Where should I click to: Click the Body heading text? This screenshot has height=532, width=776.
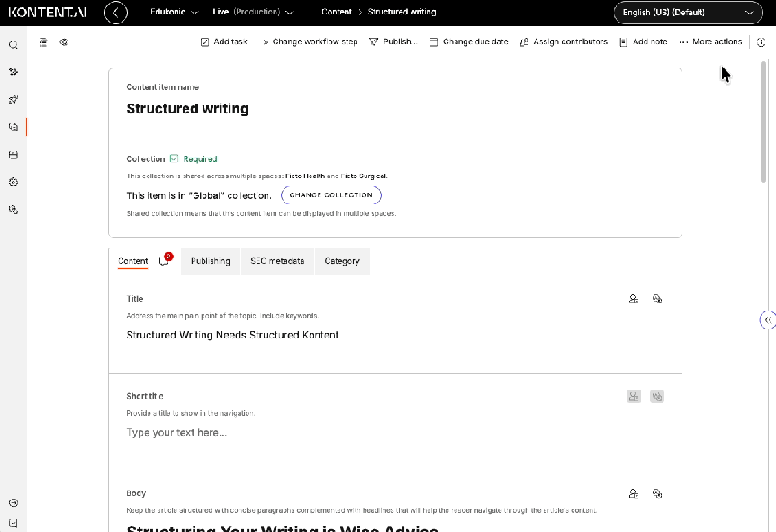pos(282,528)
